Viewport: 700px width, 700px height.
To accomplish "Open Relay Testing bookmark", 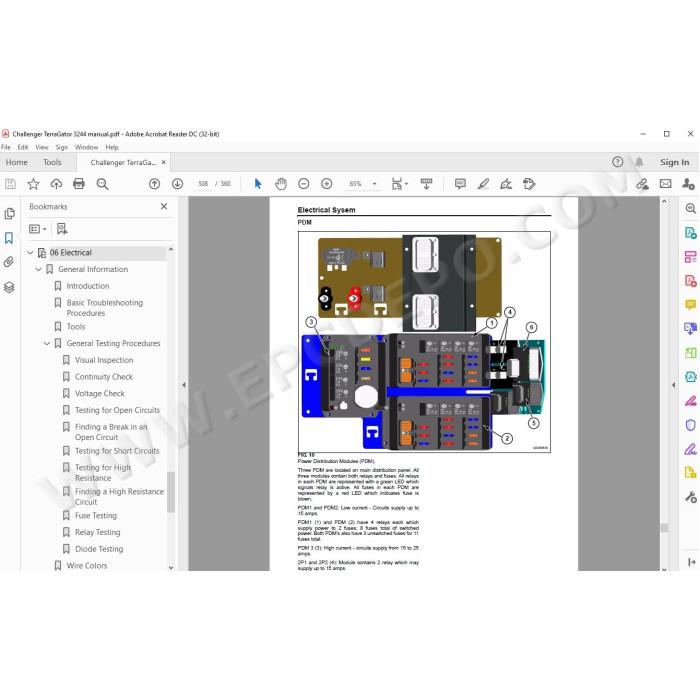I will (97, 532).
